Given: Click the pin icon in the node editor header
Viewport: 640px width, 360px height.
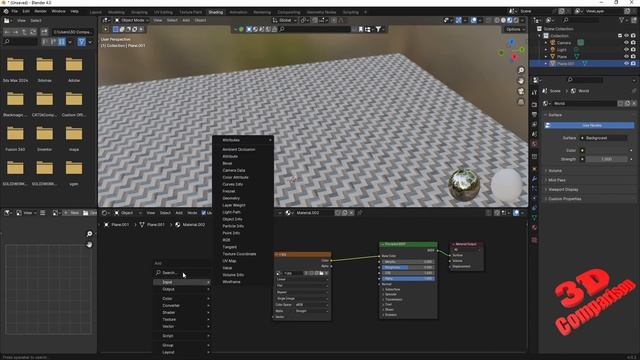Looking at the screenshot, I should click(x=360, y=213).
